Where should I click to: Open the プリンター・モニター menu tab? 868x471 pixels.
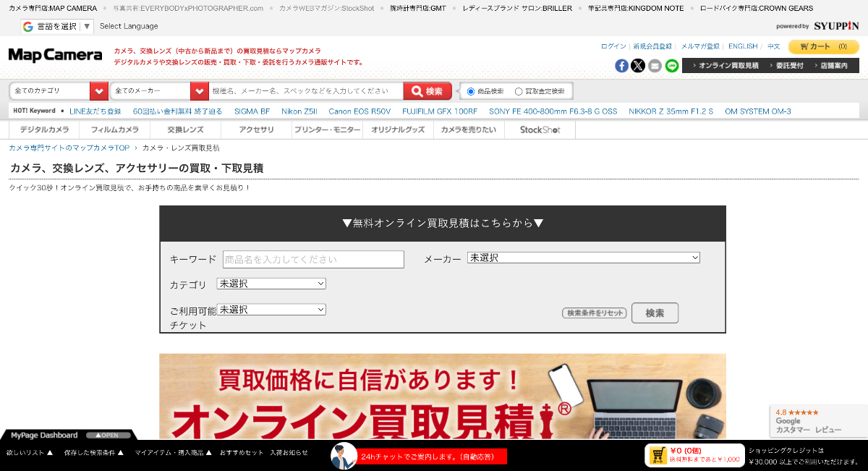point(328,130)
